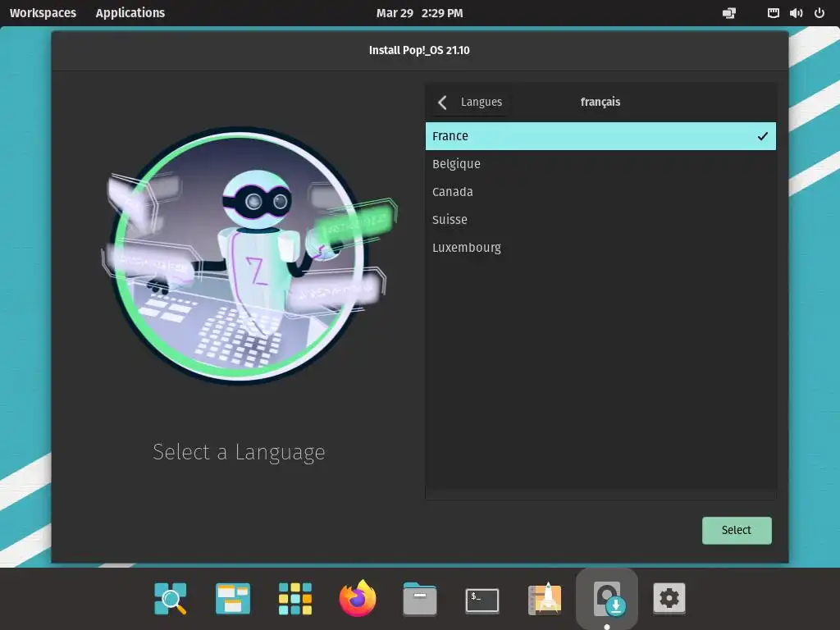The width and height of the screenshot is (840, 630).
Task: Open the Files manager from the dock
Action: [x=419, y=598]
